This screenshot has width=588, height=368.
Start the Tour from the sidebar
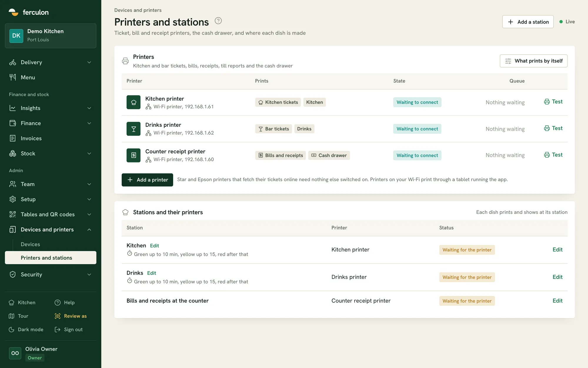pyautogui.click(x=19, y=316)
